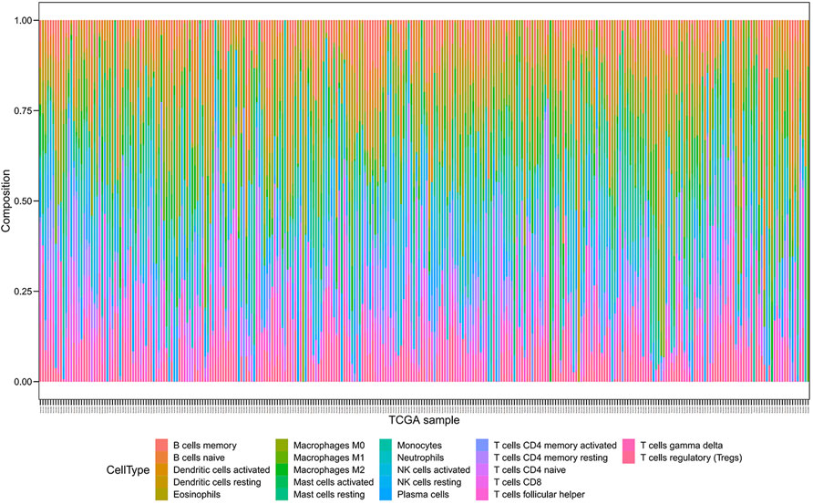Click the 'TCGA sample' x-axis title

tap(424, 420)
